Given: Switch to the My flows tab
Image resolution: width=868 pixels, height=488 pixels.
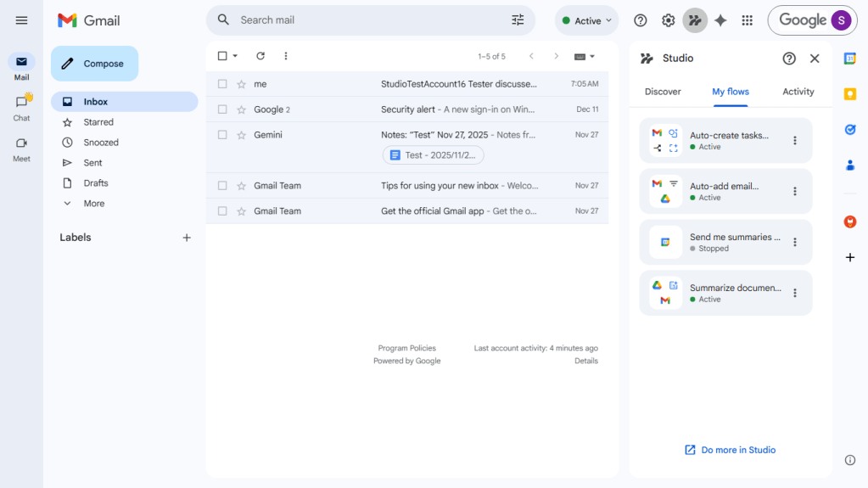Looking at the screenshot, I should click(x=731, y=92).
